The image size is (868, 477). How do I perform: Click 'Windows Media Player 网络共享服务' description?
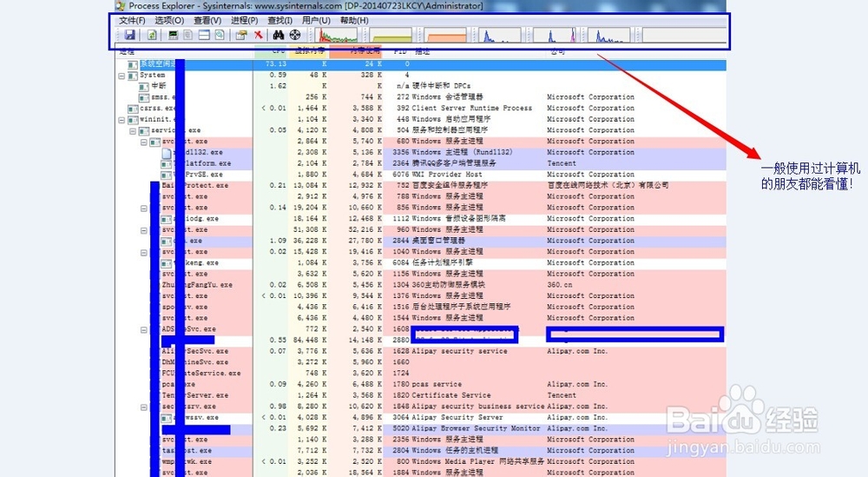coord(478,462)
